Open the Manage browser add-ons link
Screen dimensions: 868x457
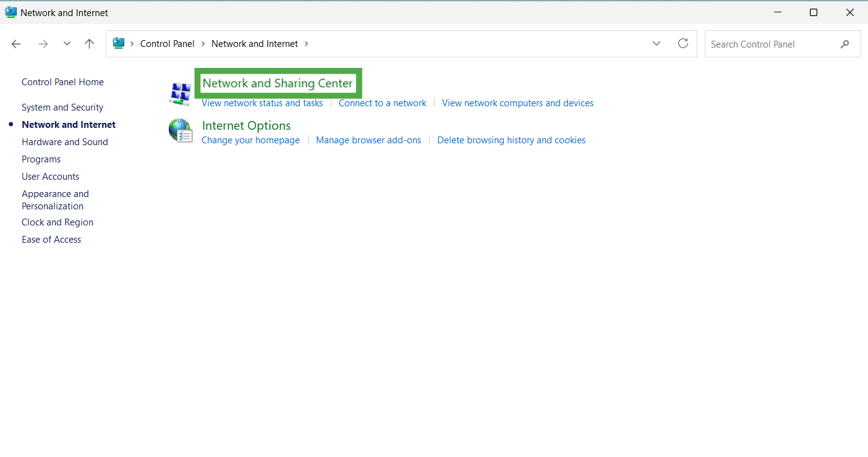coord(368,140)
